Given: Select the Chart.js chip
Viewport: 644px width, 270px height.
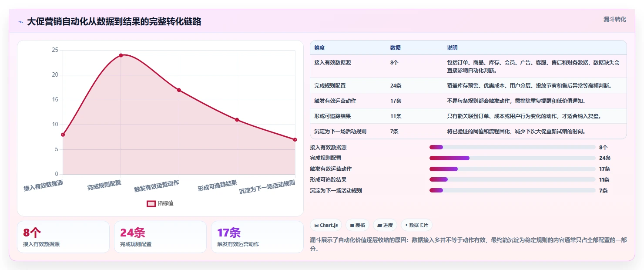Looking at the screenshot, I should tap(326, 225).
